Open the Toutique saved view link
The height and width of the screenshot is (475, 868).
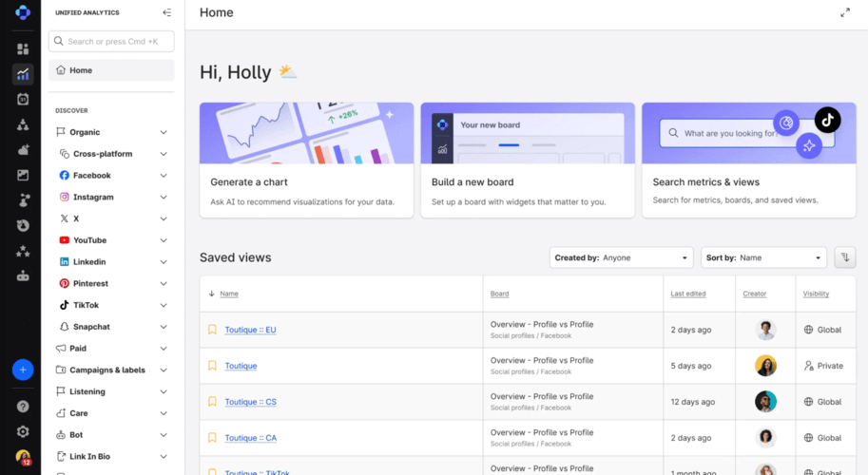(x=241, y=366)
